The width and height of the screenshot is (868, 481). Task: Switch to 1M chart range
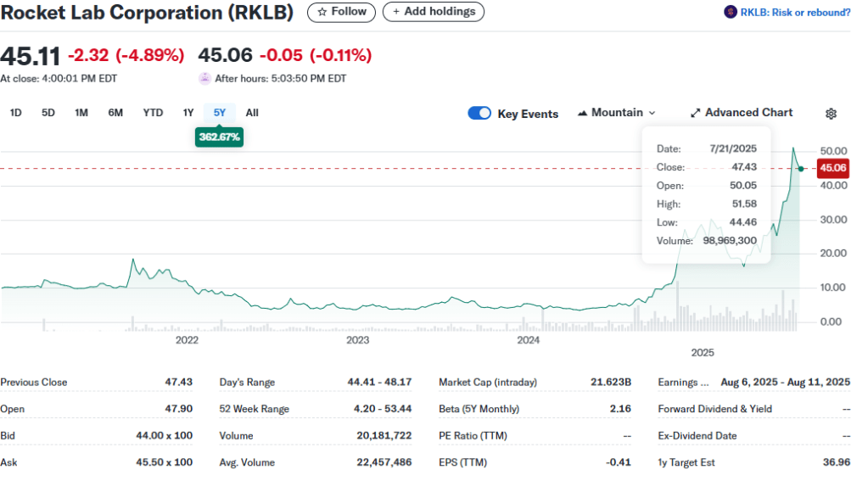pos(81,113)
